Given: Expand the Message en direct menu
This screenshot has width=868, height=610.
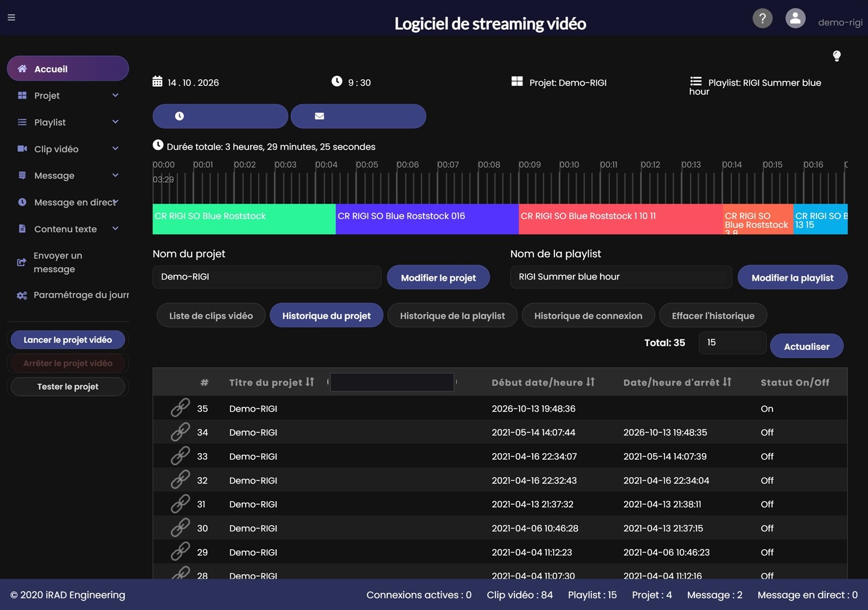Looking at the screenshot, I should pyautogui.click(x=68, y=202).
